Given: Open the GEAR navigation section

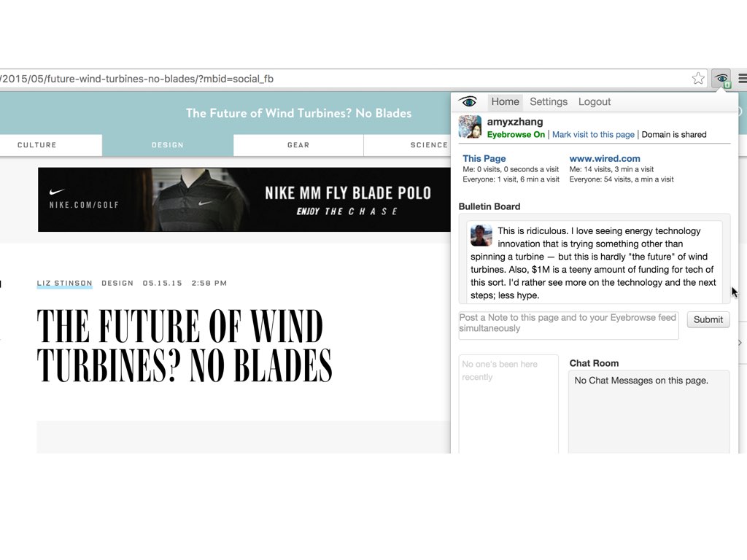Looking at the screenshot, I should pyautogui.click(x=298, y=145).
